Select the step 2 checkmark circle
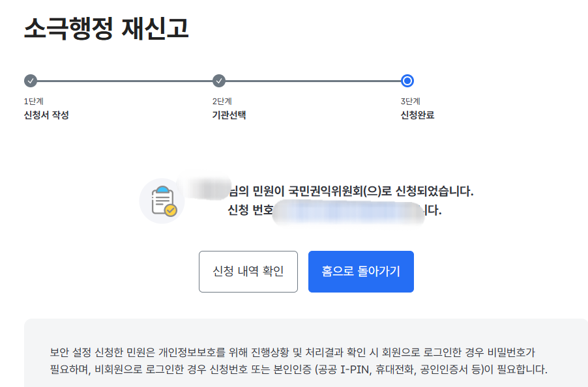588x387 pixels. (x=219, y=81)
